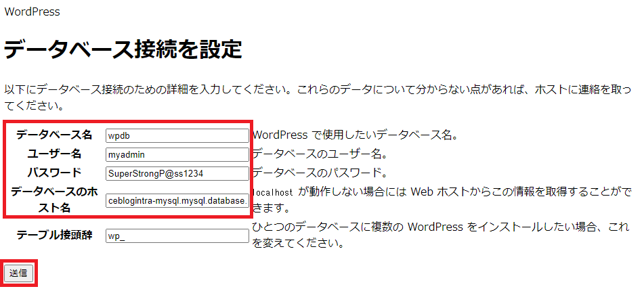
Task: Click the データベース接続を設定 heading
Action: [123, 49]
